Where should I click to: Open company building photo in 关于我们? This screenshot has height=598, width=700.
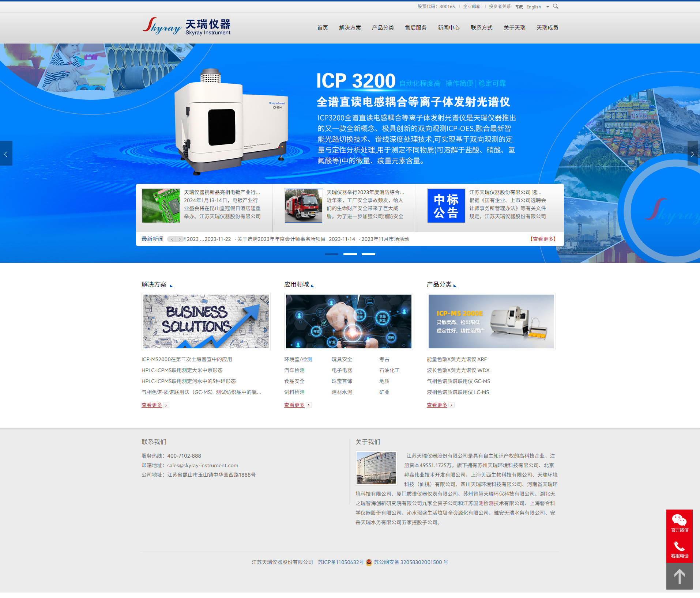[x=376, y=468]
